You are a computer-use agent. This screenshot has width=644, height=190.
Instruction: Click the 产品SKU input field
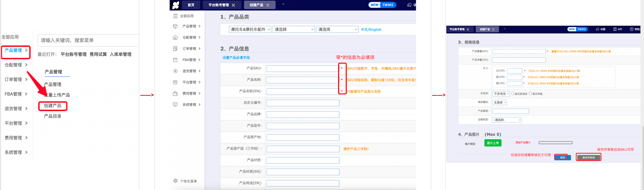(303, 68)
